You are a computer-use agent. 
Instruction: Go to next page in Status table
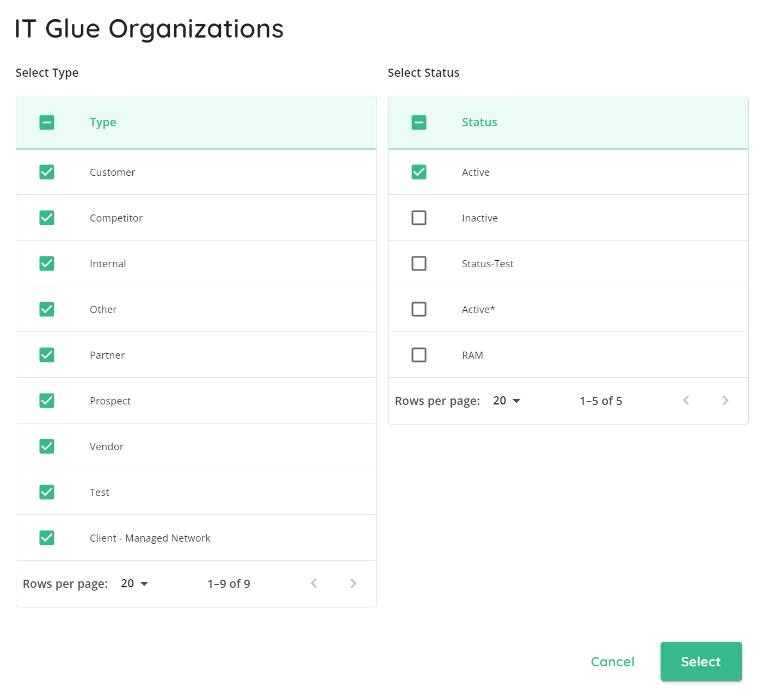[x=725, y=401]
